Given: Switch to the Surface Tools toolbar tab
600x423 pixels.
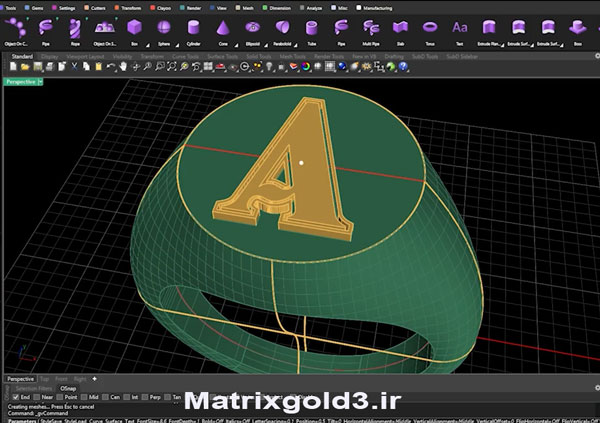Looking at the screenshot, I should 222,56.
